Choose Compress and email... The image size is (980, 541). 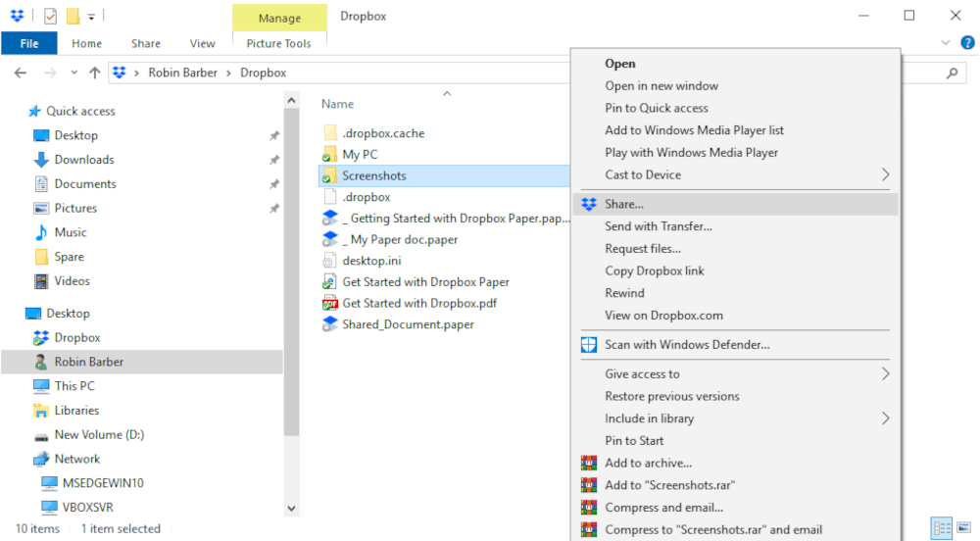[x=735, y=508]
